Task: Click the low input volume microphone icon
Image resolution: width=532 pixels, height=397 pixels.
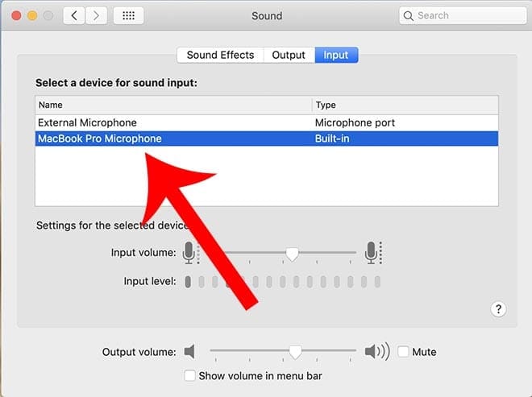Action: [x=189, y=253]
